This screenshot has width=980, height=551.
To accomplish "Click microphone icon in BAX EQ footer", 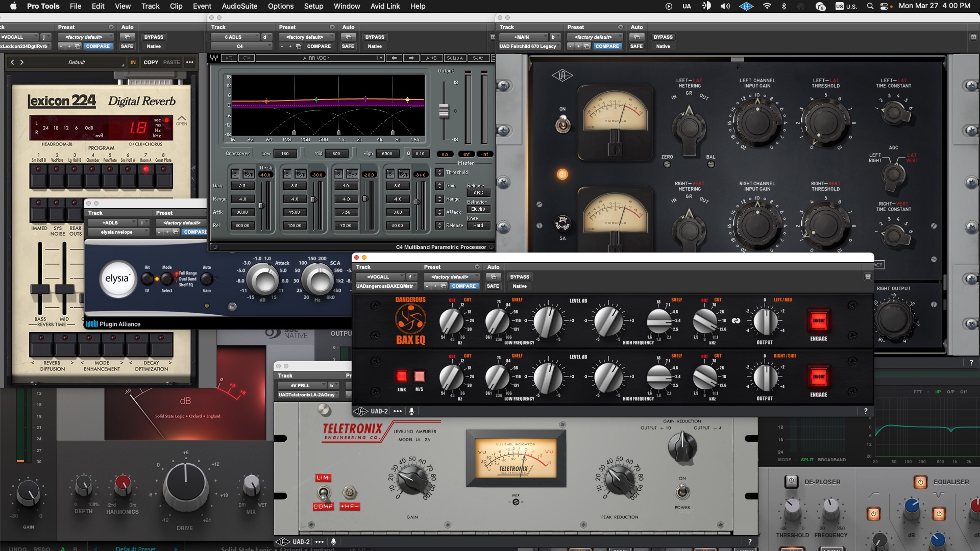I will click(411, 411).
